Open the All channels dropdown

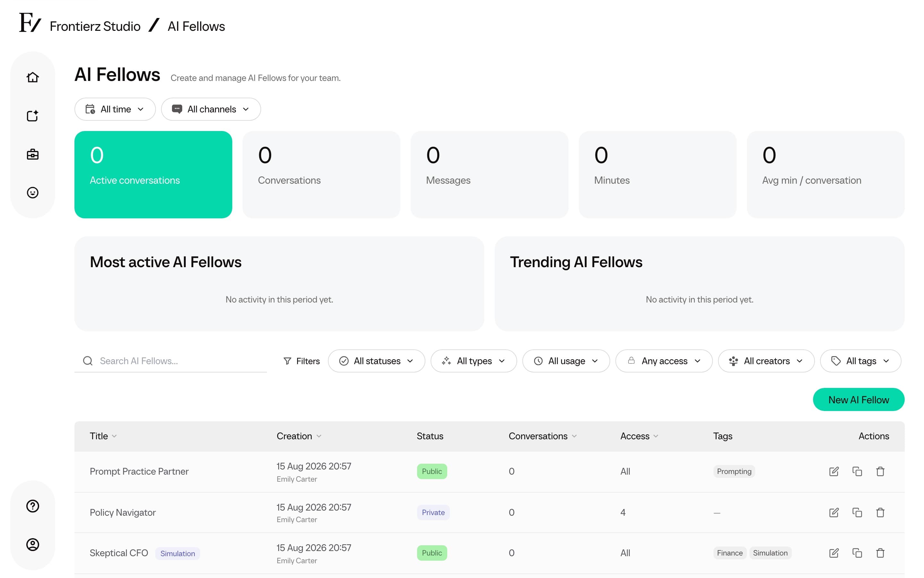point(211,109)
